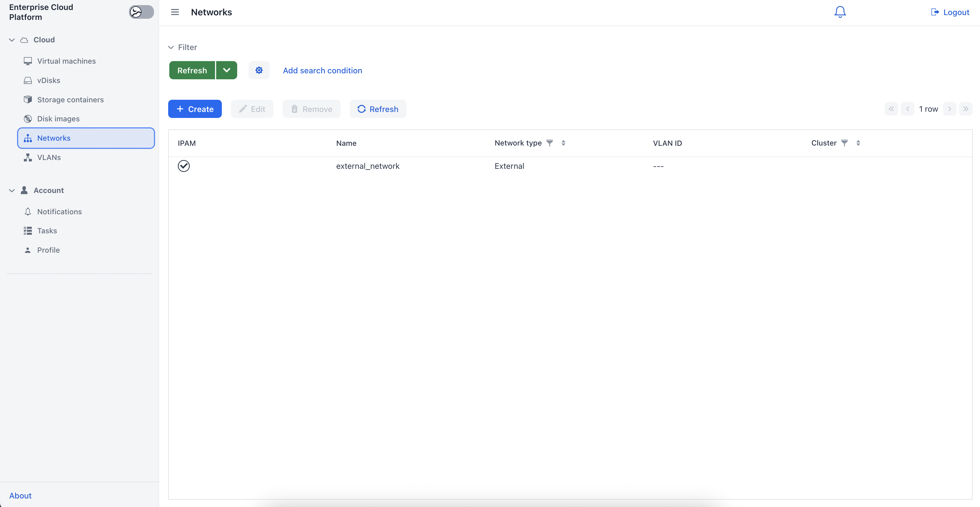Open Notifications via the bell icon
Viewport: 980px width, 507px height.
840,11
